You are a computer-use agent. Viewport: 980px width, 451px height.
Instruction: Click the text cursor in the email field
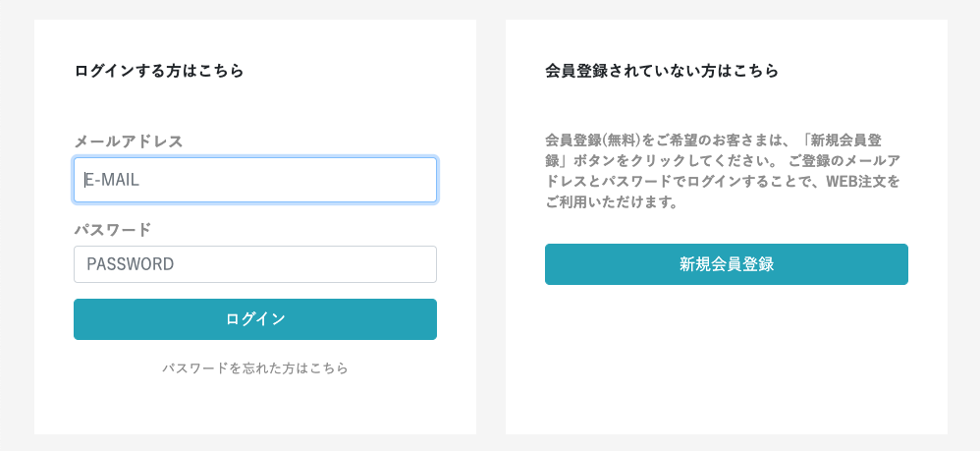coord(85,180)
